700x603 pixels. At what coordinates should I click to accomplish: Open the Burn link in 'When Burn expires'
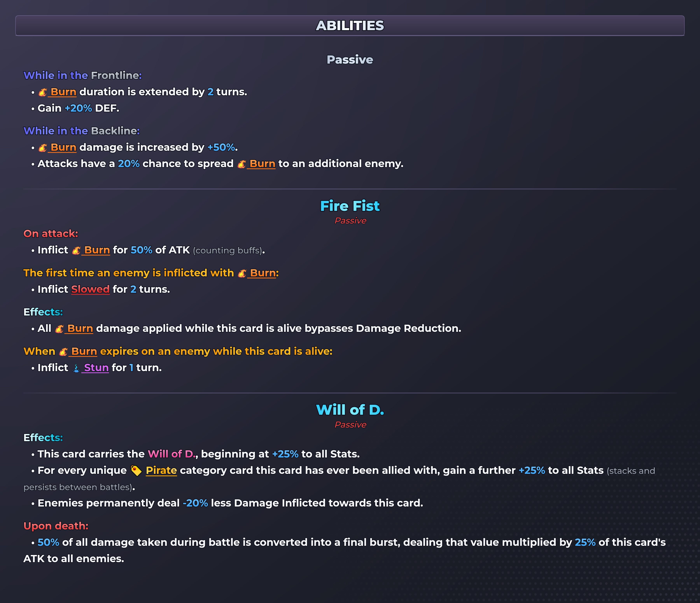tap(84, 351)
